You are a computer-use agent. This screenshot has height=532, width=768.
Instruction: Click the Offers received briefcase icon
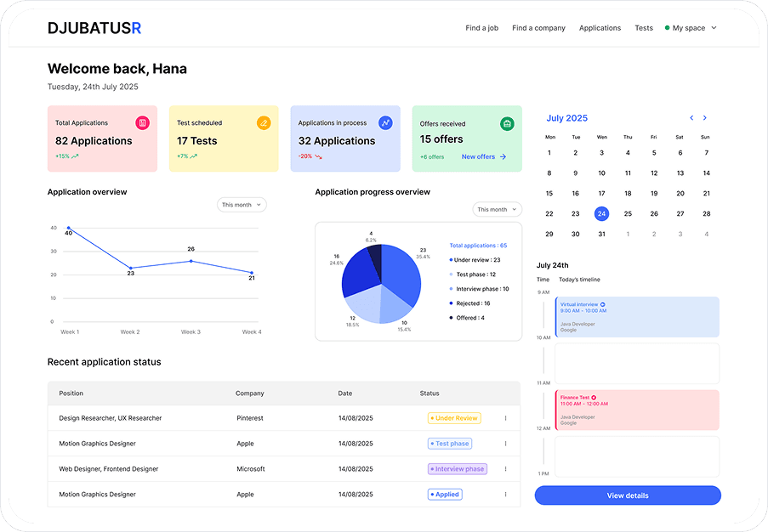point(507,124)
